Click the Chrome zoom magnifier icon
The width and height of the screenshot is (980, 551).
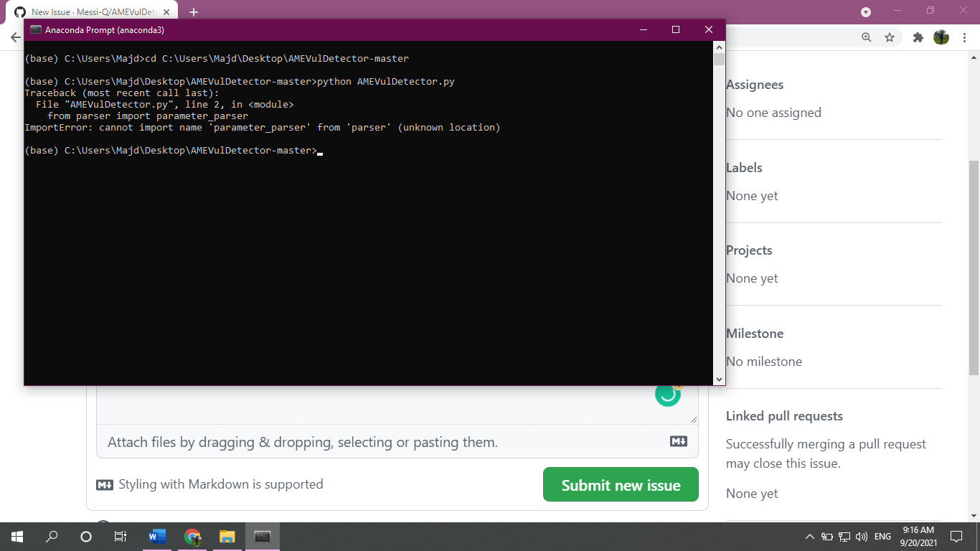867,37
